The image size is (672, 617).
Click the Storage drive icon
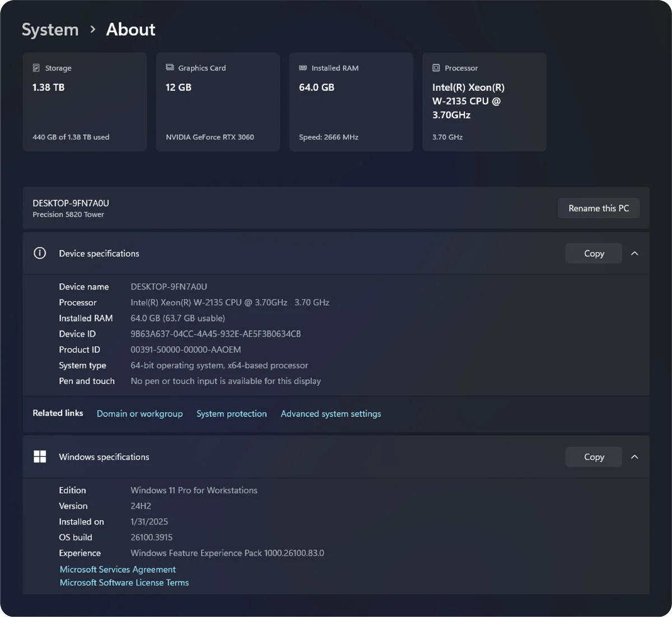point(36,68)
